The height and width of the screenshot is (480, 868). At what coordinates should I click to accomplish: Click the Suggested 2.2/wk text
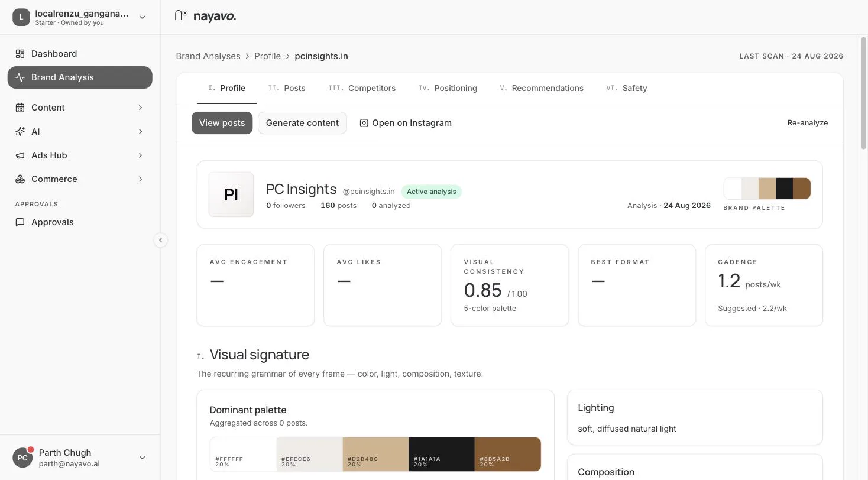tap(752, 309)
